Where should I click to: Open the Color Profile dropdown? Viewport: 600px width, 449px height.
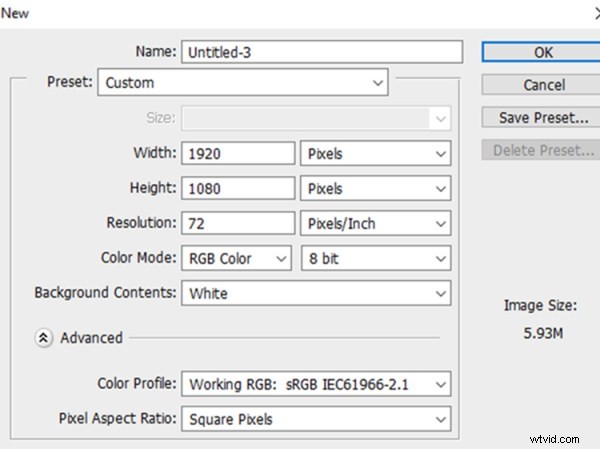tap(315, 383)
